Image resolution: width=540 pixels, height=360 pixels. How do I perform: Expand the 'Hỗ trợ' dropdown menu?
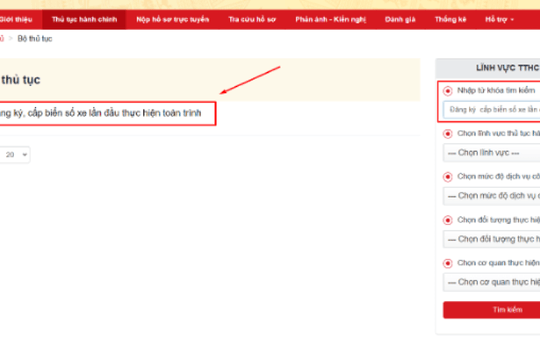(x=499, y=19)
